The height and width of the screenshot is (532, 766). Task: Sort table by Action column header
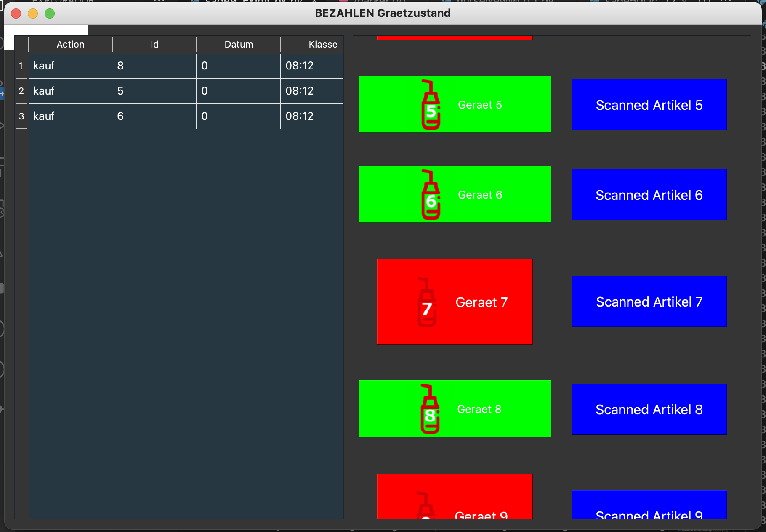pos(70,45)
